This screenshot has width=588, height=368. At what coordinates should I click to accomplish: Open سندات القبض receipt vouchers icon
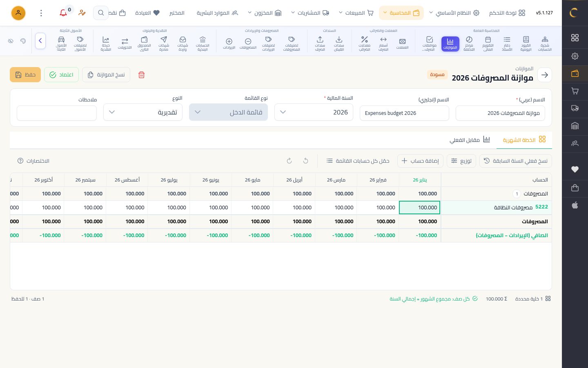(339, 44)
